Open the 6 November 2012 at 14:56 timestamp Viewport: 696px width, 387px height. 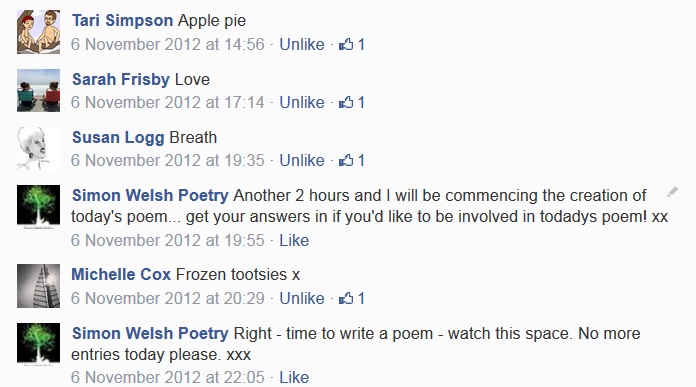(168, 44)
